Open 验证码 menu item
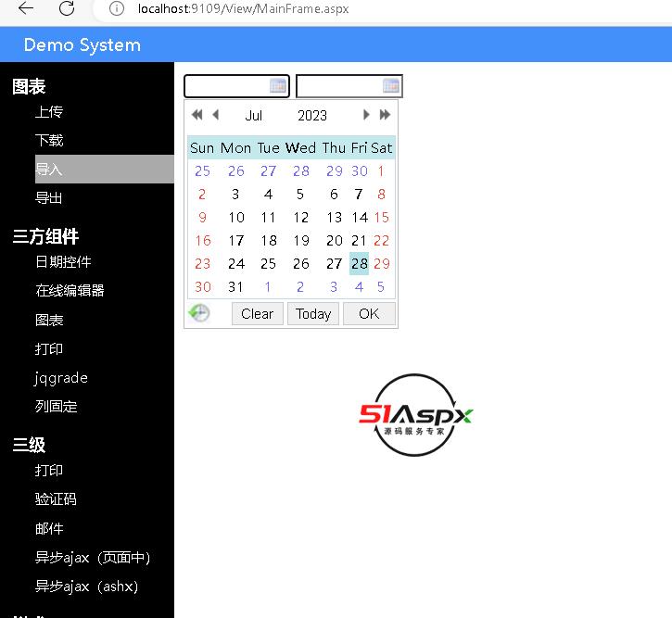The height and width of the screenshot is (618, 672). click(57, 498)
